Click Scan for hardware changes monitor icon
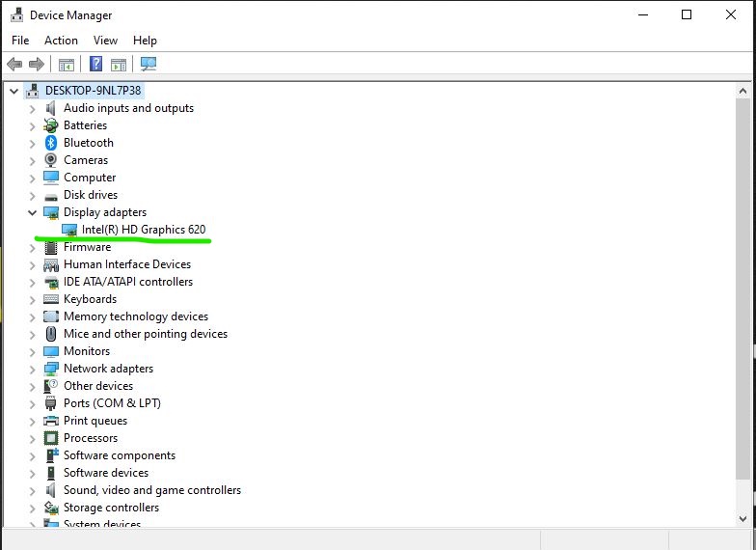Image resolution: width=756 pixels, height=550 pixels. click(x=148, y=64)
